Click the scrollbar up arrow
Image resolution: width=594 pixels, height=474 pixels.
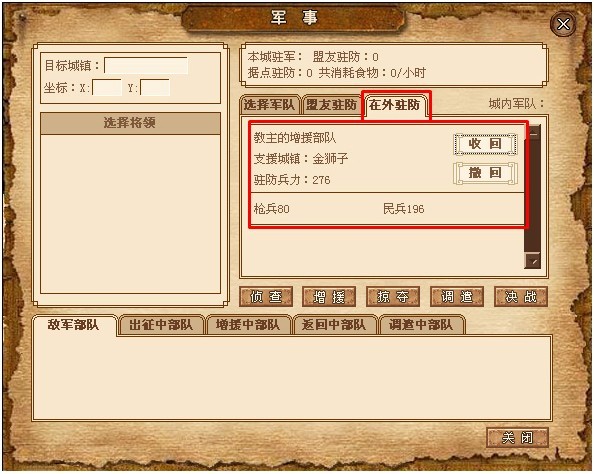(533, 133)
